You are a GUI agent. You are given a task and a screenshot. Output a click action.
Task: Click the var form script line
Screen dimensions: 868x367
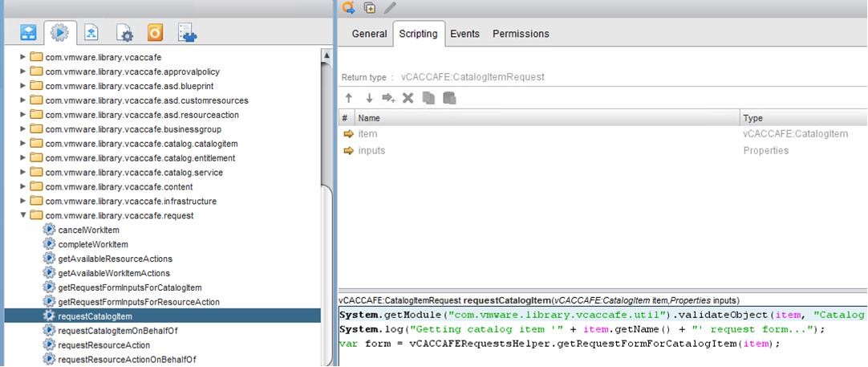pos(559,344)
